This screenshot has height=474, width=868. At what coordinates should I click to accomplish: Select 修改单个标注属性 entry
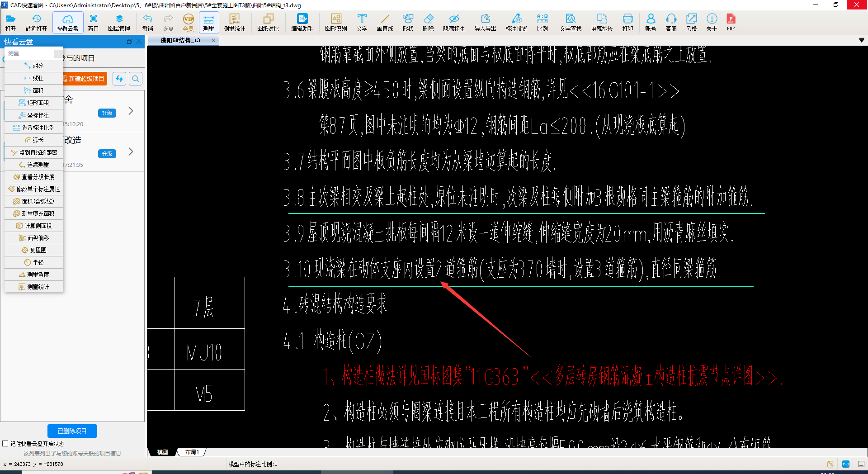click(34, 189)
